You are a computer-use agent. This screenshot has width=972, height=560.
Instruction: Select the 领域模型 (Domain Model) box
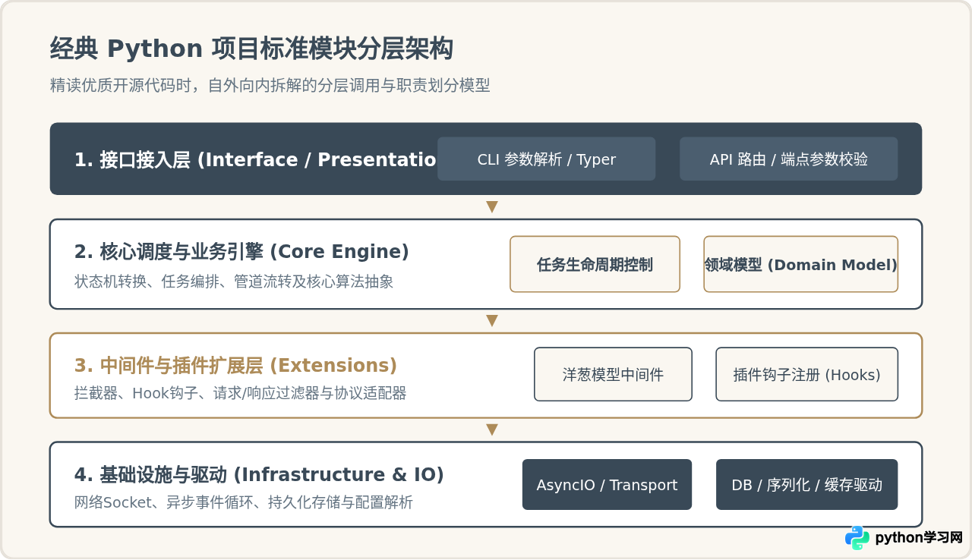point(800,264)
